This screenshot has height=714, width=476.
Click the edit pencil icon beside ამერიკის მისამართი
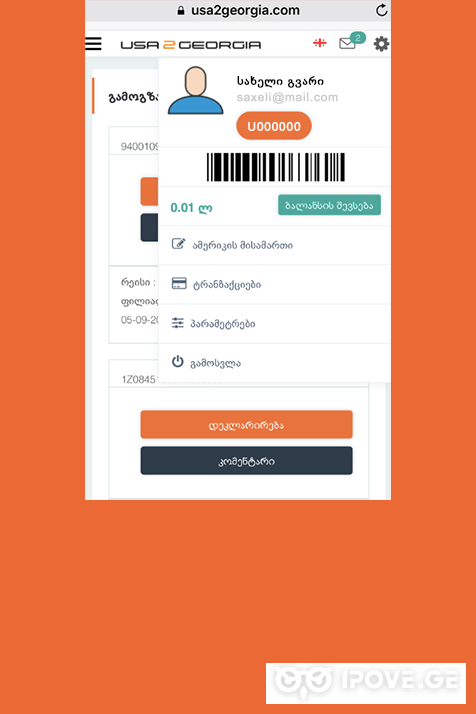point(178,244)
